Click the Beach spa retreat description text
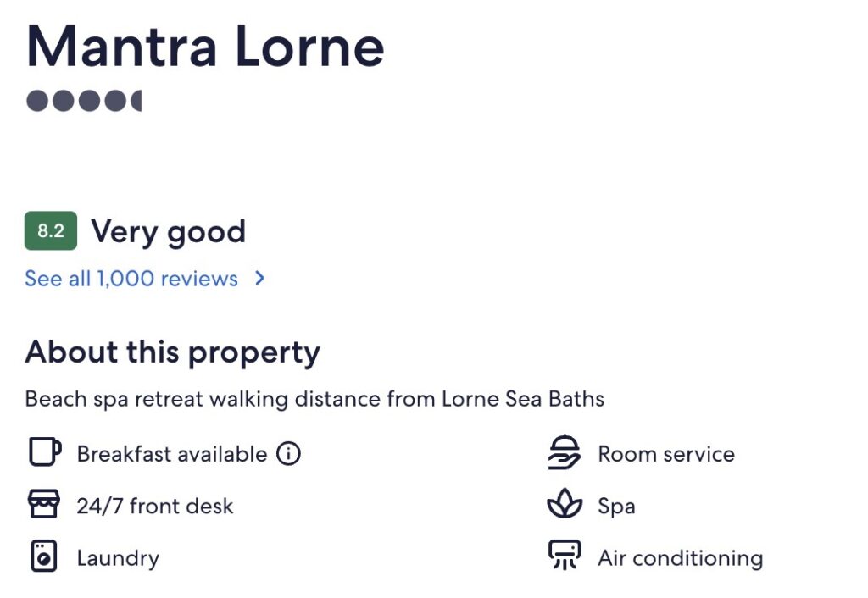This screenshot has width=868, height=598. (x=314, y=399)
